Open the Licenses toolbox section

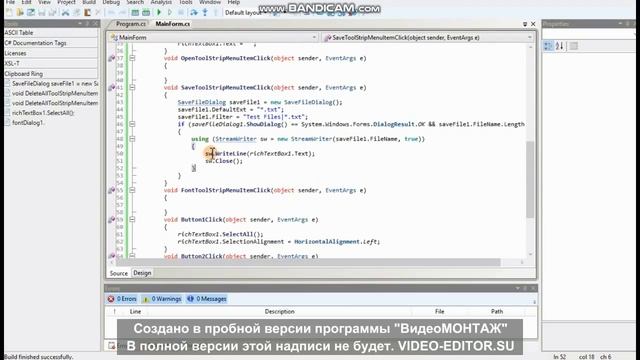pyautogui.click(x=51, y=53)
